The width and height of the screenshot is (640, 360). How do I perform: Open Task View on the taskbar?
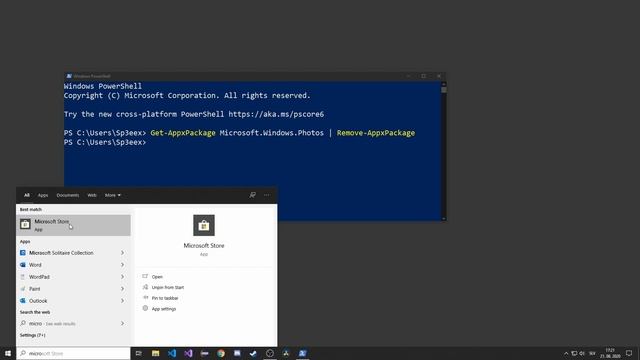tap(139, 353)
